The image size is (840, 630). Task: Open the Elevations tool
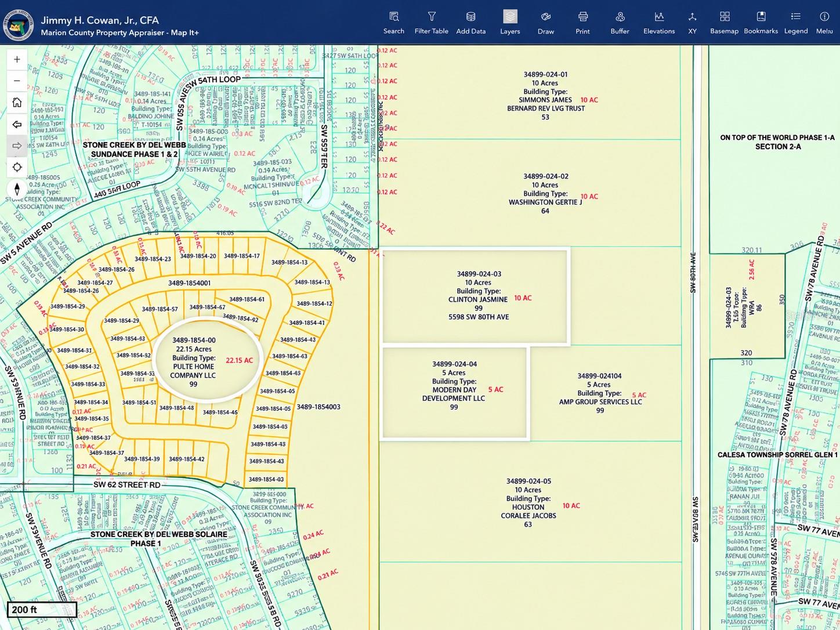click(659, 23)
